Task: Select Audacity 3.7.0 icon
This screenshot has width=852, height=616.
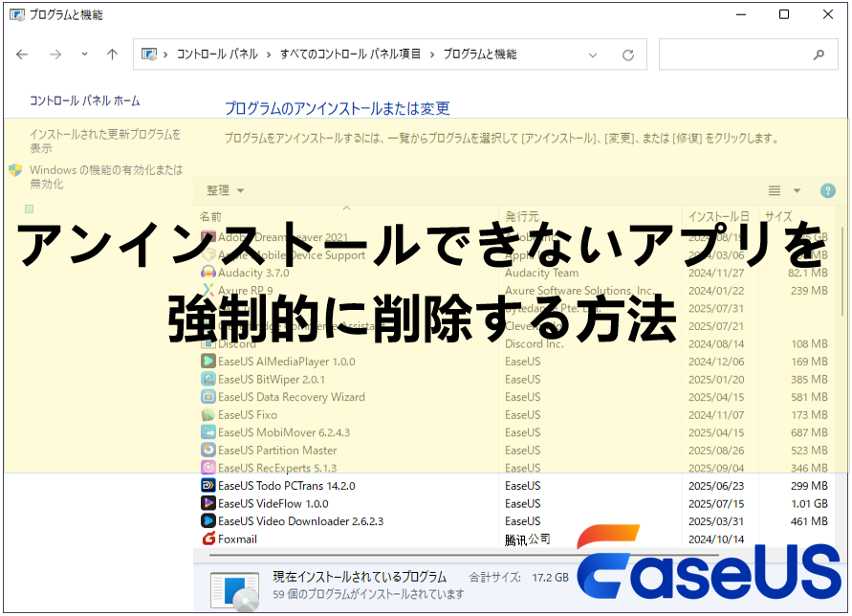Action: (x=208, y=273)
